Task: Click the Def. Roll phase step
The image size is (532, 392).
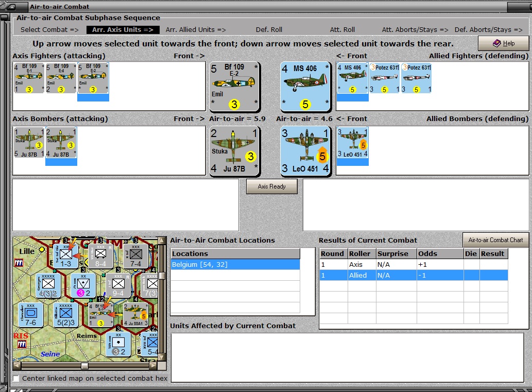Action: [x=269, y=29]
